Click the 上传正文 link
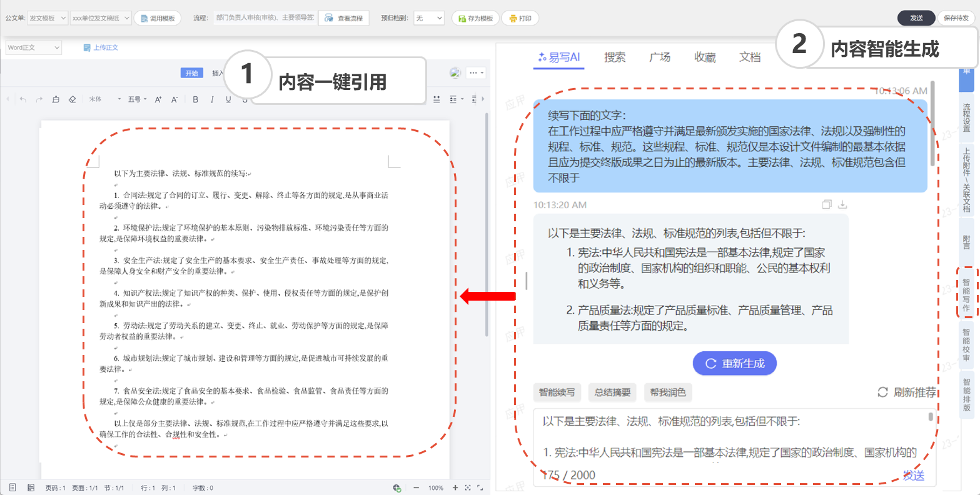Screen dimensions: 980x495 click(x=101, y=47)
